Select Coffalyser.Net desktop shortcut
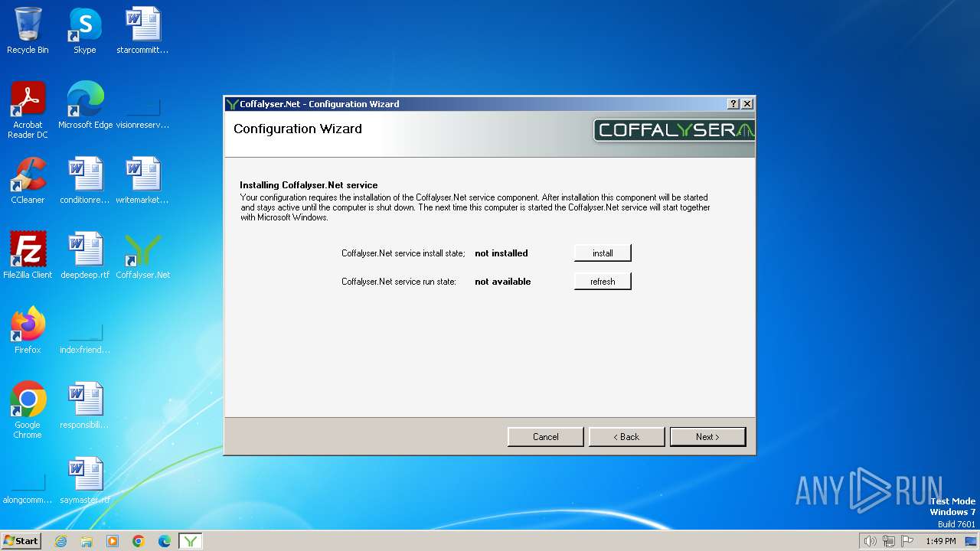The height and width of the screenshot is (551, 980). coord(142,256)
